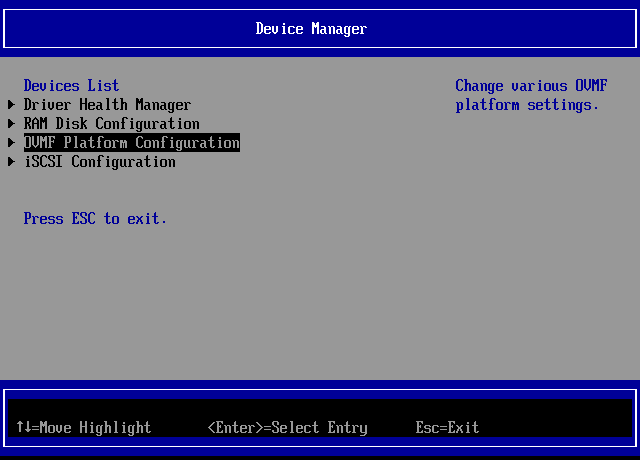Open the RAM Disk Configuration entry
Image resolution: width=640 pixels, height=460 pixels.
pyautogui.click(x=111, y=124)
